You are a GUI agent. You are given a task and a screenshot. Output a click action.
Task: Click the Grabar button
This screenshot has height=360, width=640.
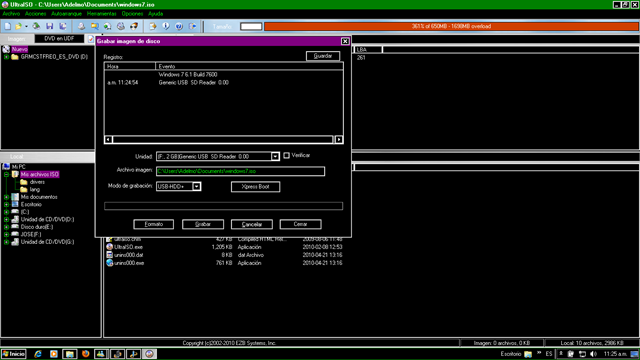click(x=203, y=224)
